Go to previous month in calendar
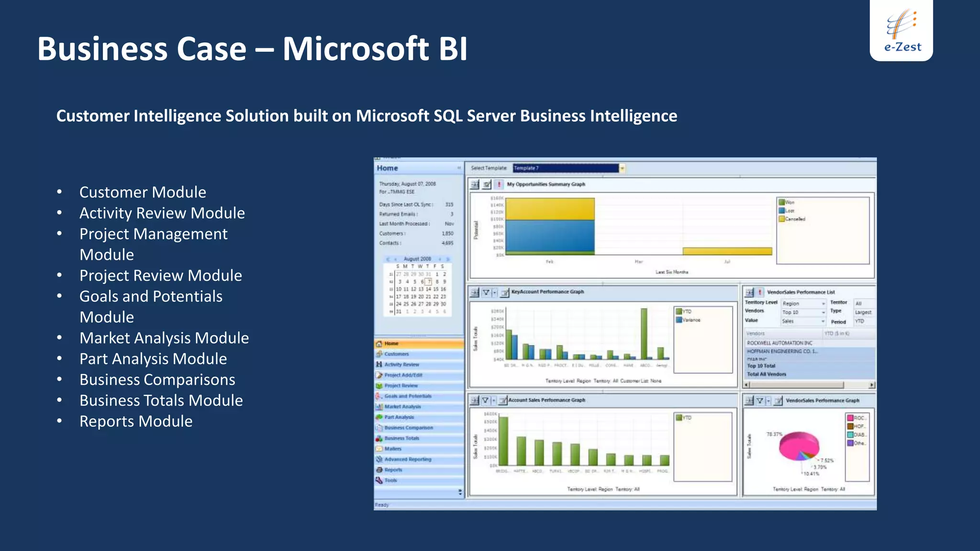Viewport: 980px width, 551px height. [x=395, y=259]
